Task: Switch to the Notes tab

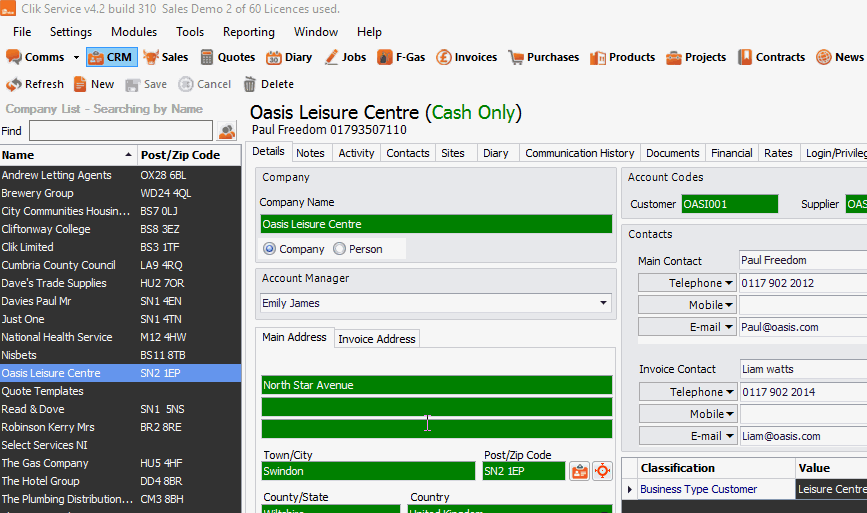Action: point(310,153)
